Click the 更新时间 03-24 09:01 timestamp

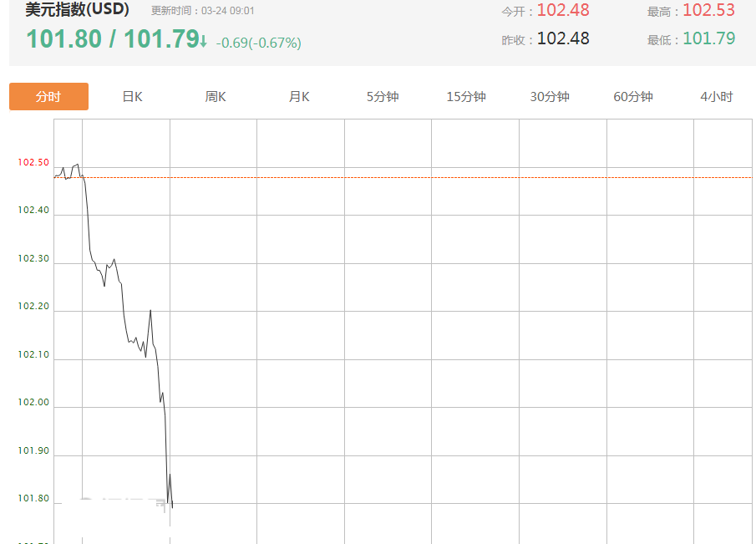203,11
